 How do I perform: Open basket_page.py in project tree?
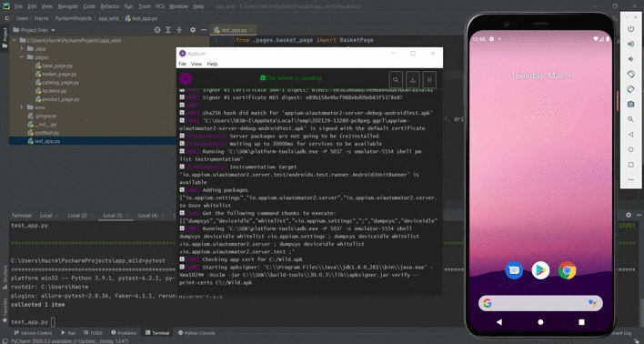59,74
